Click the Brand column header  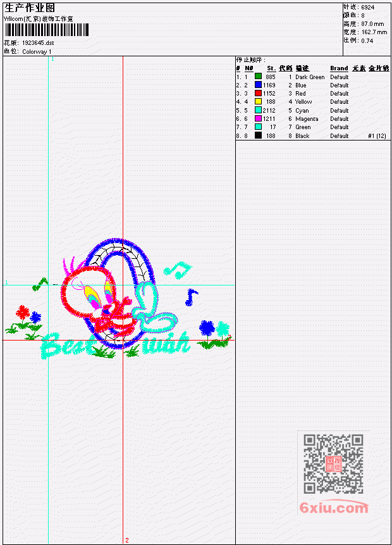tap(339, 68)
